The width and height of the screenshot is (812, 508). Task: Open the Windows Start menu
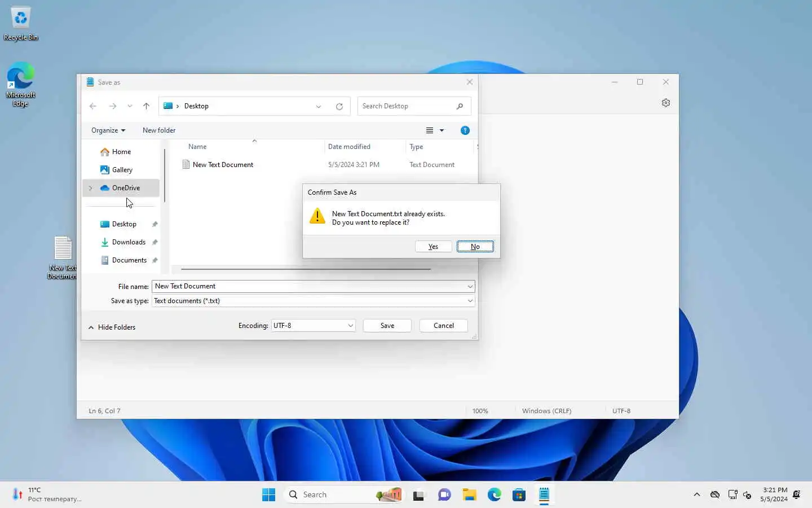coord(268,495)
